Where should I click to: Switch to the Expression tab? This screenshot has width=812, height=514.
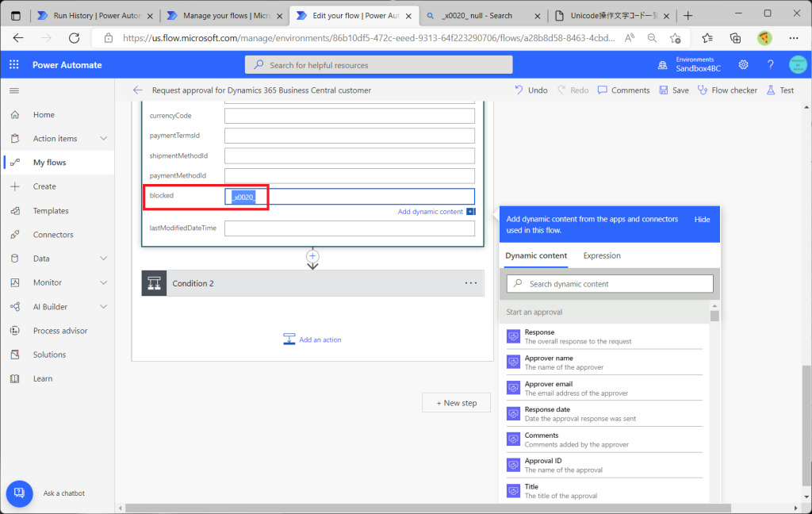point(602,256)
